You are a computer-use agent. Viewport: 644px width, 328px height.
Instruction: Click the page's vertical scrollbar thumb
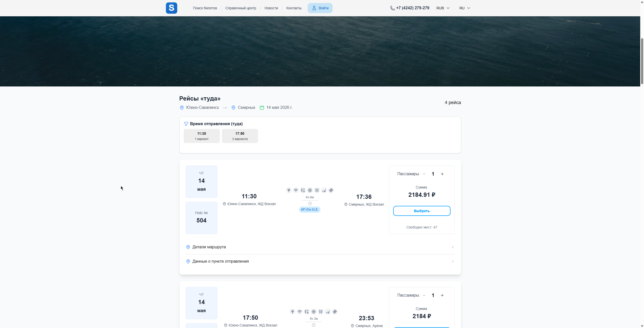[642, 62]
